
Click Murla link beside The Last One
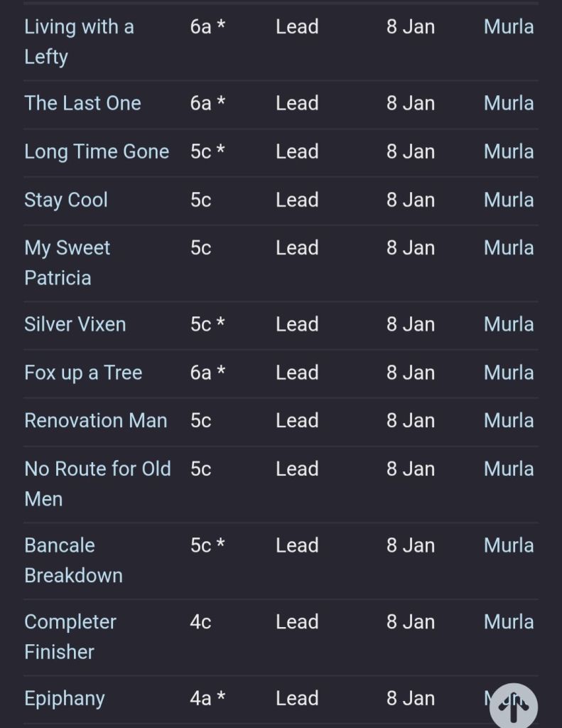(509, 103)
